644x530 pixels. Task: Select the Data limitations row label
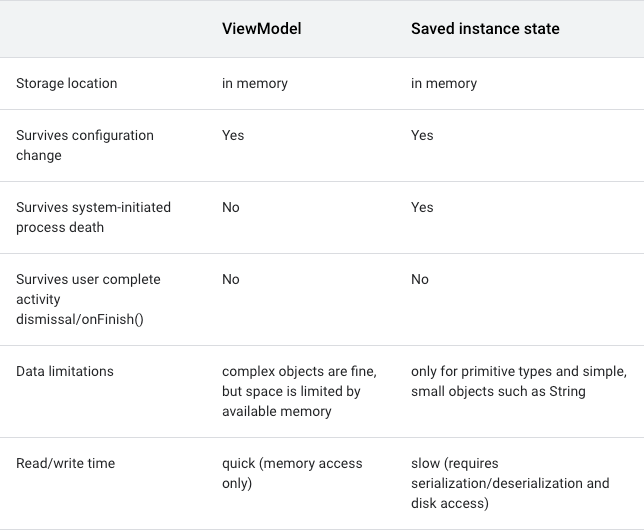click(65, 371)
